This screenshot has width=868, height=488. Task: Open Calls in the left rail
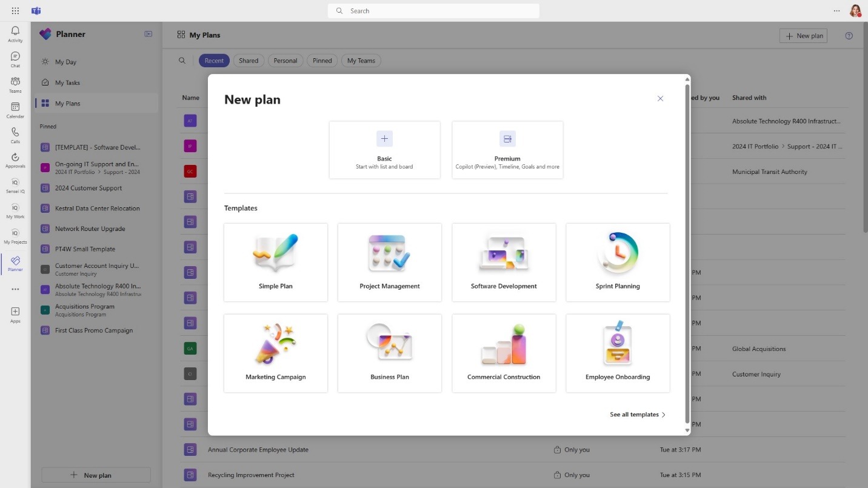15,135
